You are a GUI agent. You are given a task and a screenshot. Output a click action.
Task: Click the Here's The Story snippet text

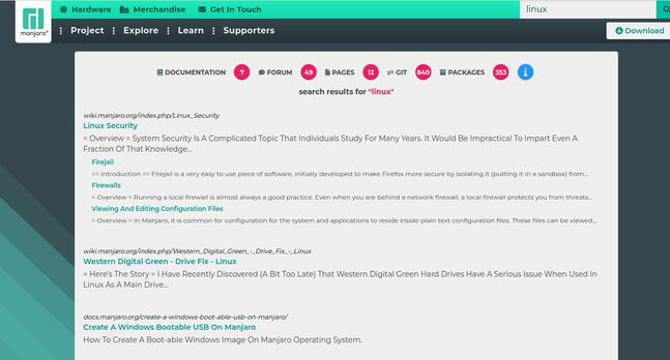click(x=340, y=279)
